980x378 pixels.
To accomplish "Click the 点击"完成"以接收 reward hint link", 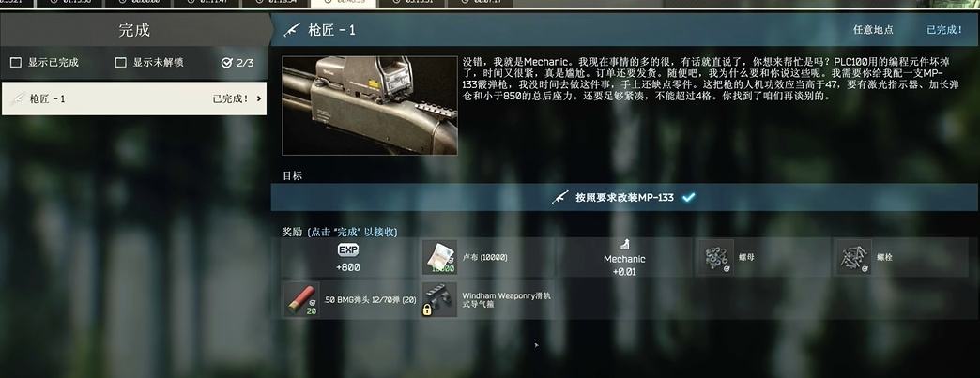I will (x=353, y=232).
